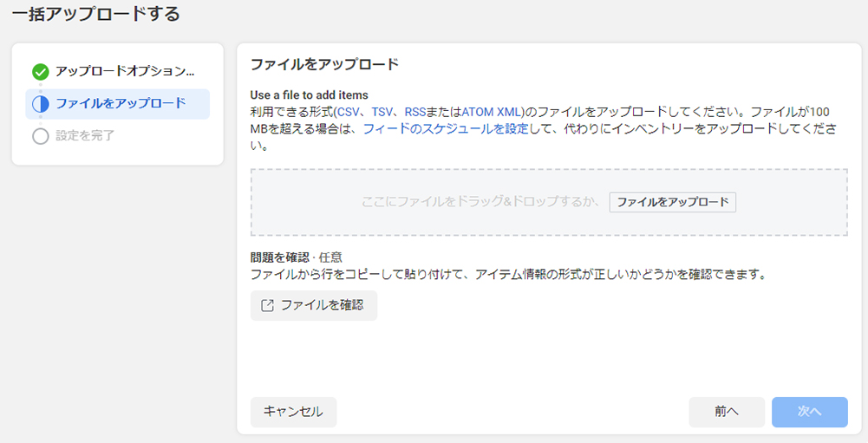Screen dimensions: 868x443
Task: Select the ファイルをアップロード step in sidebar
Action: pos(117,104)
